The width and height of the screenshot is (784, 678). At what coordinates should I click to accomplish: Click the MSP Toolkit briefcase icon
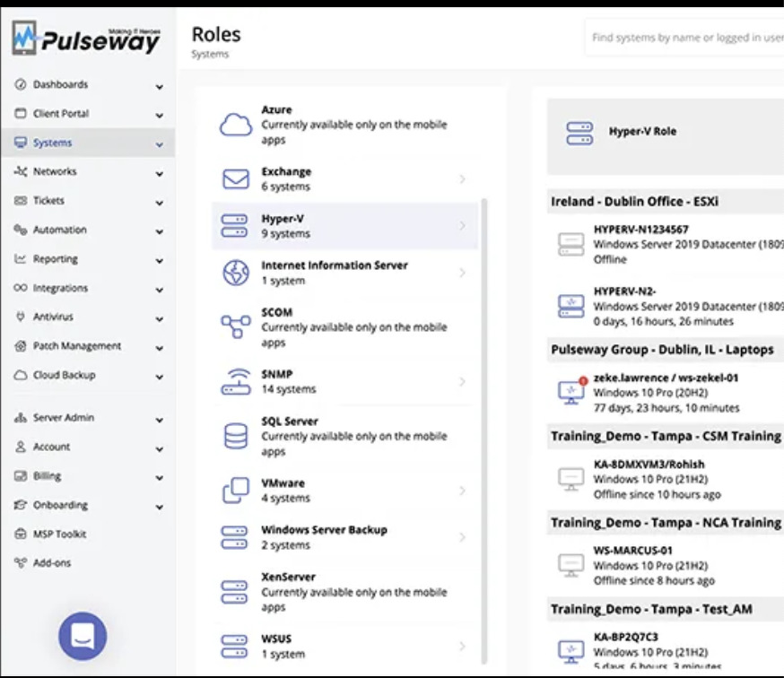click(20, 534)
